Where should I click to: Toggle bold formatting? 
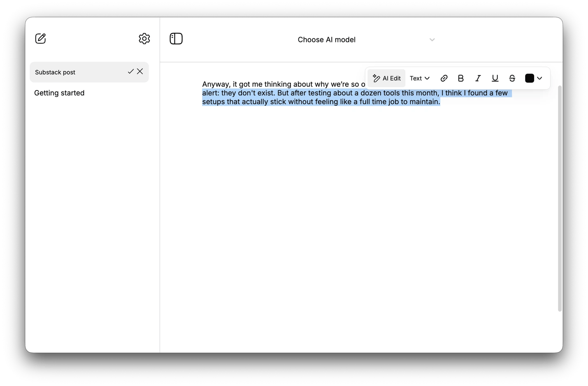pyautogui.click(x=461, y=78)
